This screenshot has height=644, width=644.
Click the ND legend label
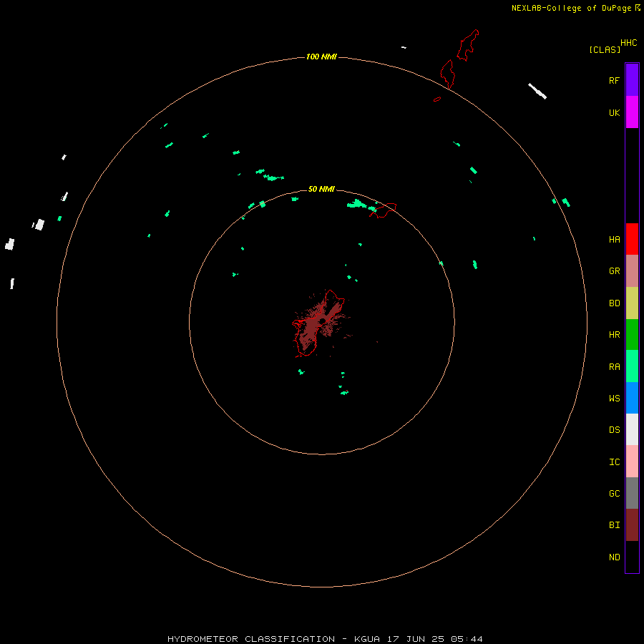(x=614, y=557)
